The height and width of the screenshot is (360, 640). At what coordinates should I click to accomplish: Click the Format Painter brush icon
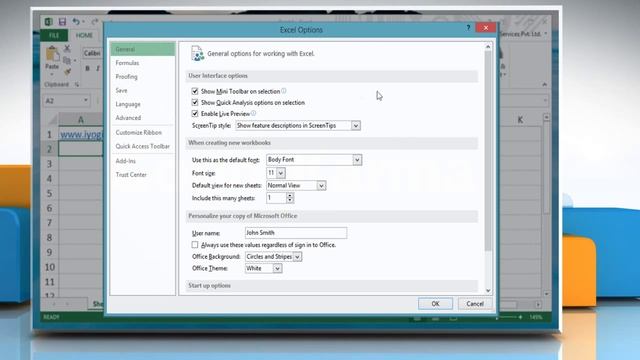tap(67, 71)
